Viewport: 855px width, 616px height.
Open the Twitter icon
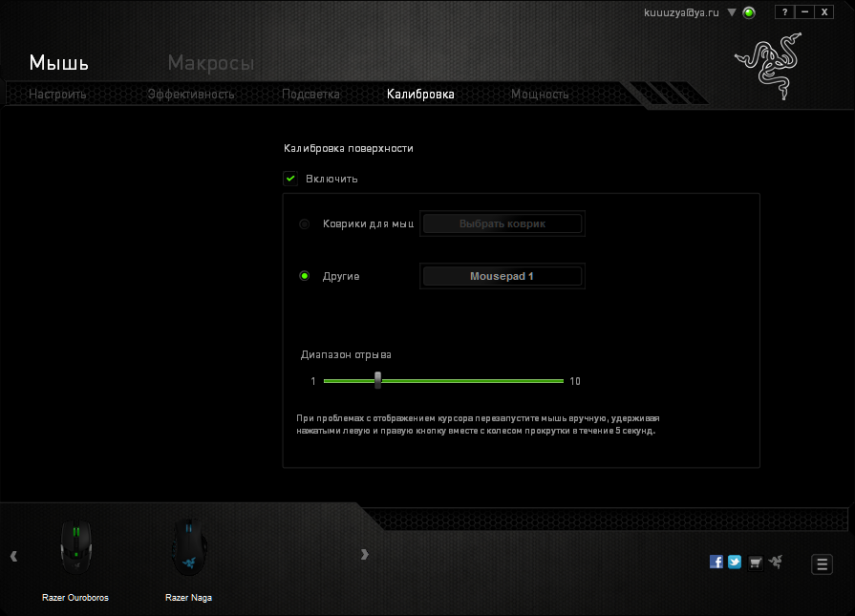[735, 562]
